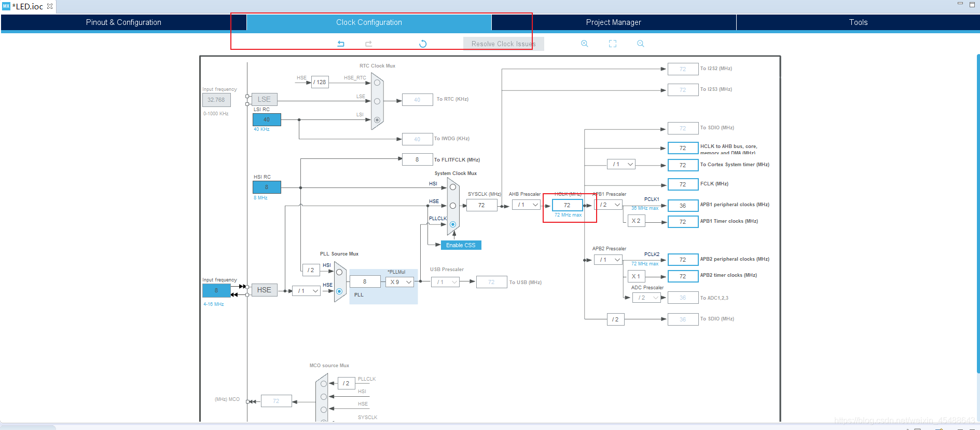
Task: Select LSI input on RTC Clock Mux
Action: pyautogui.click(x=377, y=120)
